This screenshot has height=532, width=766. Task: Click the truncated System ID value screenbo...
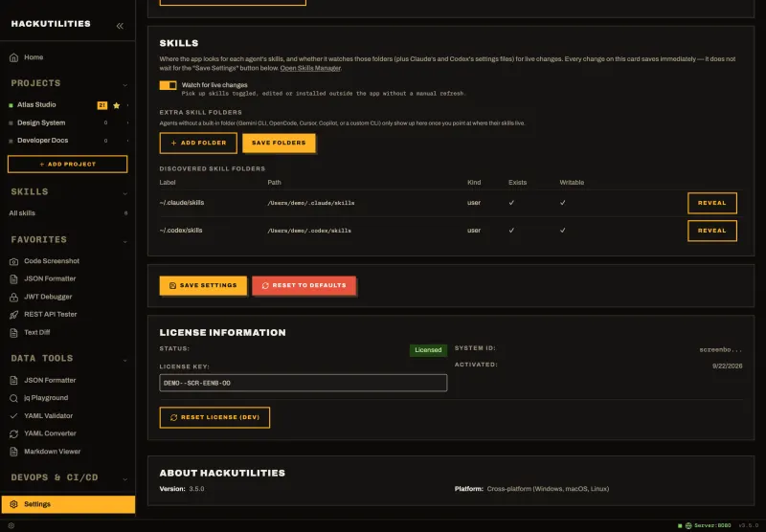721,350
